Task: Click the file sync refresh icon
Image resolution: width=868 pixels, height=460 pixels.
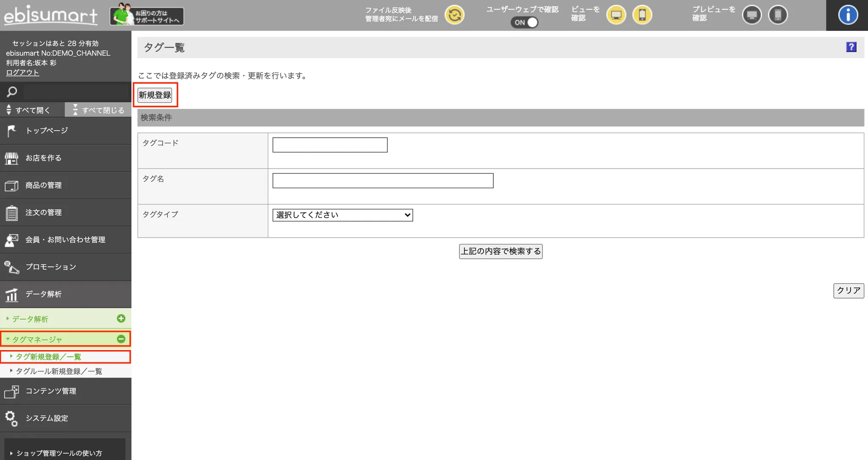Action: (x=454, y=15)
